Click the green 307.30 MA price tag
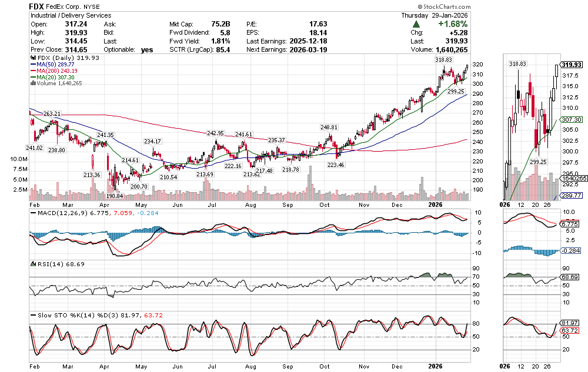588x372 pixels. tap(571, 119)
